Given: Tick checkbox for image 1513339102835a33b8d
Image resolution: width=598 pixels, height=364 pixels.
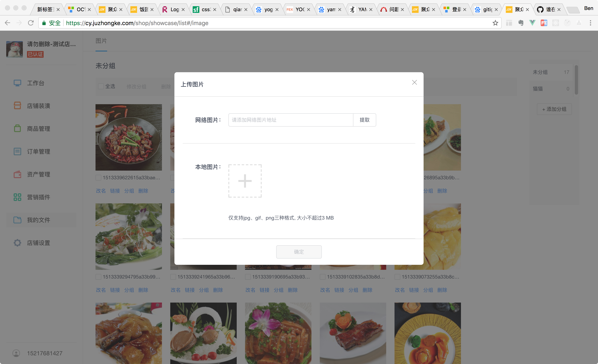Looking at the screenshot, I should pyautogui.click(x=322, y=277).
